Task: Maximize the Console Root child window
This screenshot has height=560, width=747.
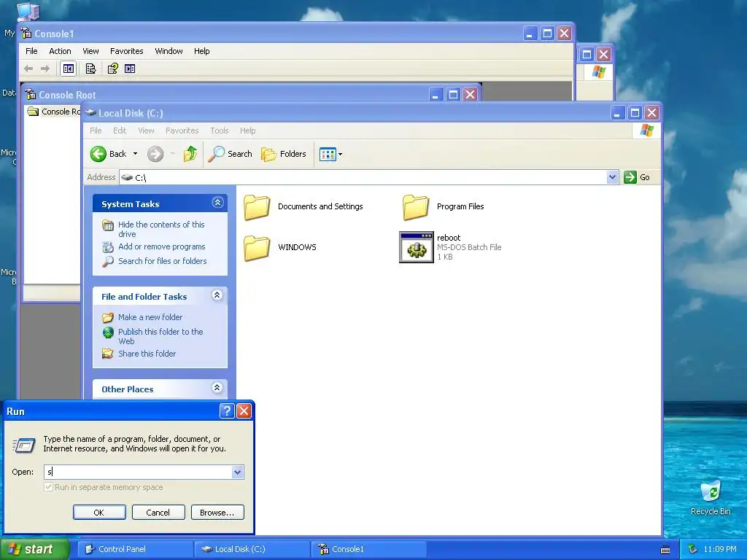Action: 453,94
